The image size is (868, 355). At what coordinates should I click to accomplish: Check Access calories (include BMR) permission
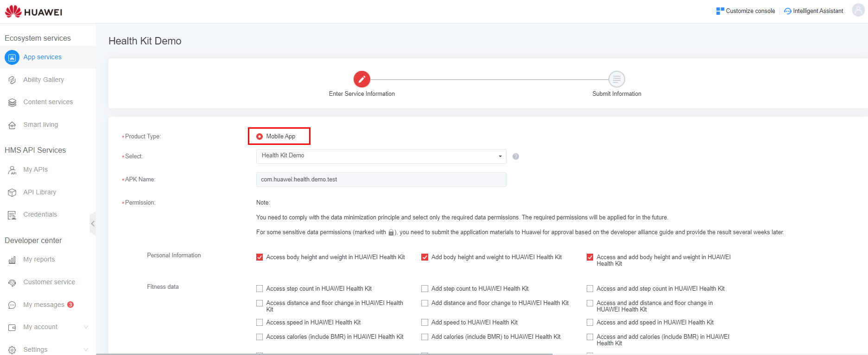pos(260,337)
